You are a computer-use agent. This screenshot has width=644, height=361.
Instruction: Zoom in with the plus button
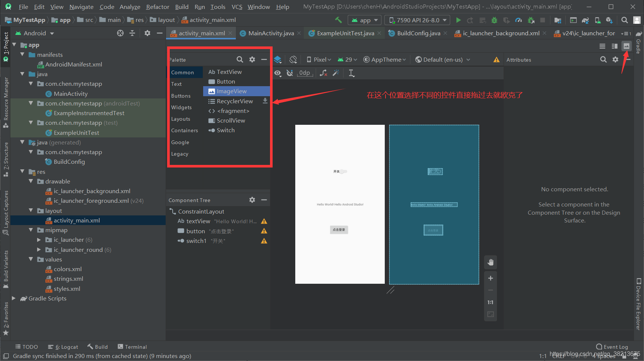point(491,278)
